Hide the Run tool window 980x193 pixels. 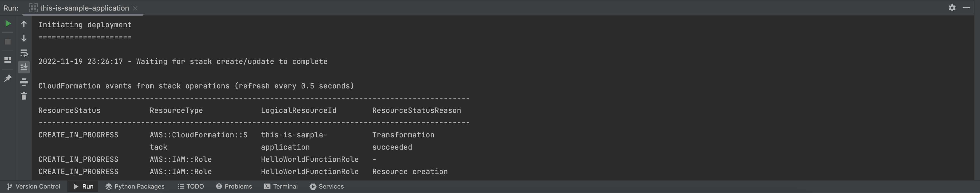[x=966, y=8]
